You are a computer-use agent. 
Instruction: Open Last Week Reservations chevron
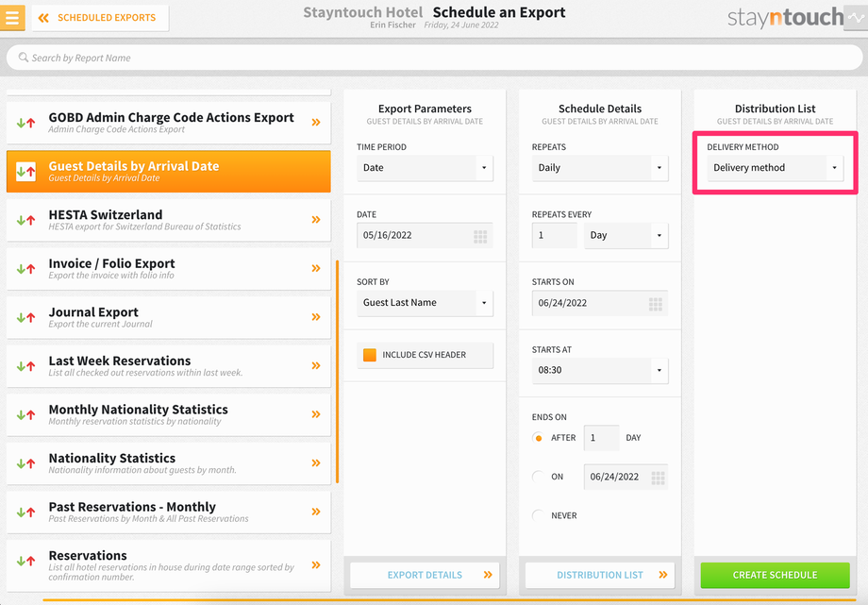tap(316, 365)
